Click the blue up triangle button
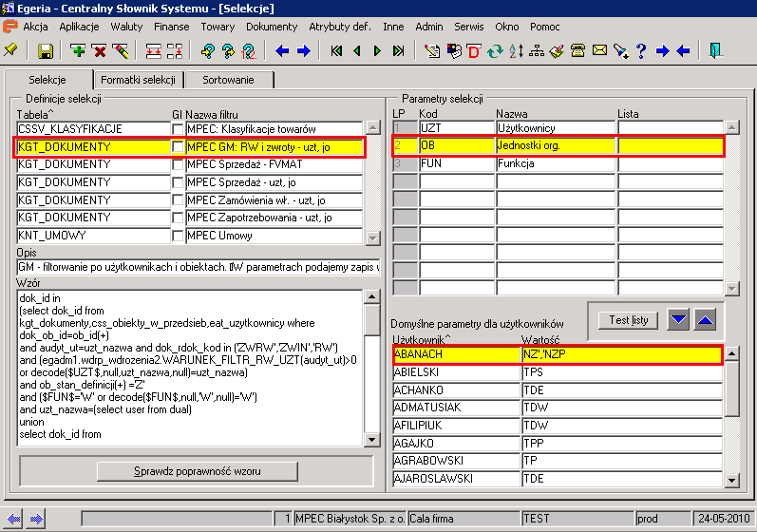This screenshot has width=757, height=532. tap(706, 319)
